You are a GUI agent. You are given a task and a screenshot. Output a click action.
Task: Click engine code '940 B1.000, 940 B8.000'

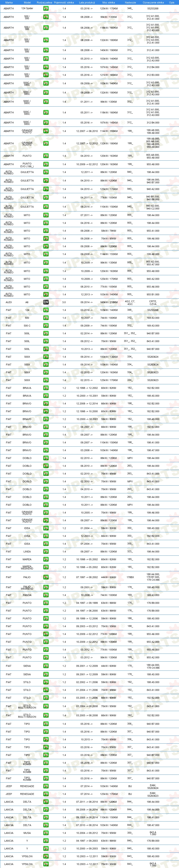[153, 198]
